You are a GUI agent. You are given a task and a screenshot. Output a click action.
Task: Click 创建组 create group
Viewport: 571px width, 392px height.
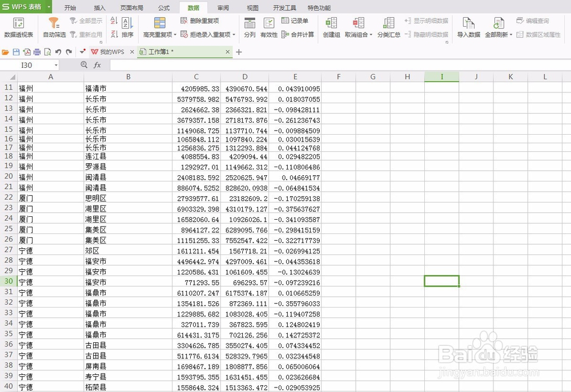(x=331, y=27)
